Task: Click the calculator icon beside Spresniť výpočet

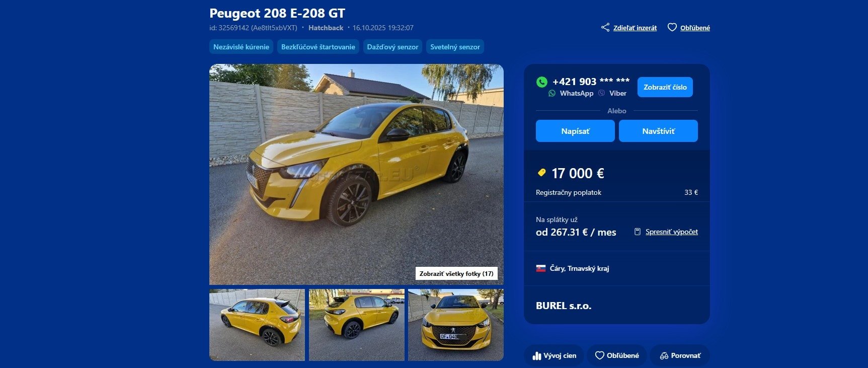Action: tap(638, 232)
